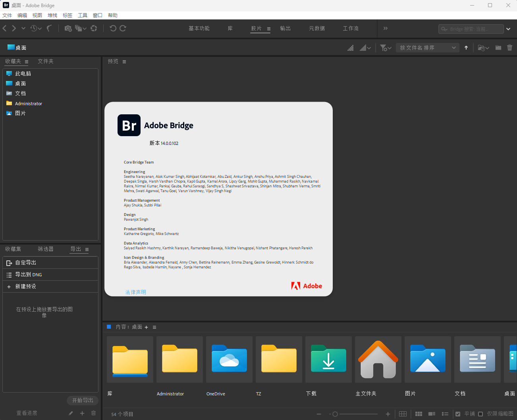Select the 主文件夹 home thumbnail
The height and width of the screenshot is (420, 517).
tap(378, 360)
